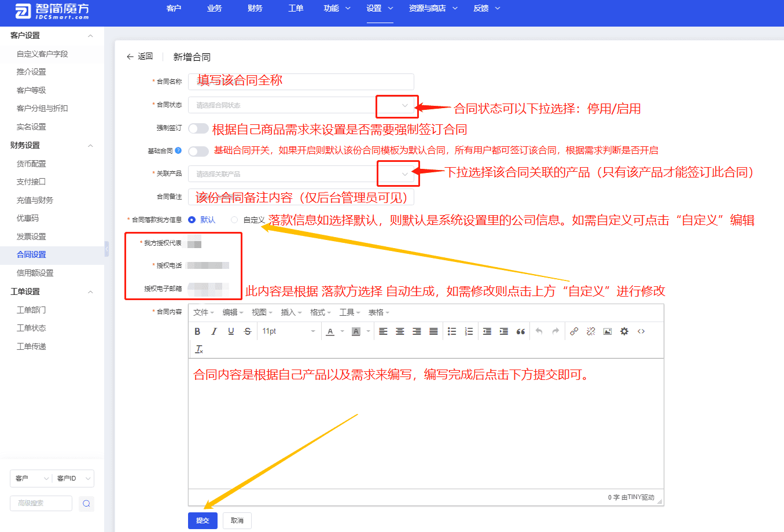
Task: Apply strikethrough formatting in editor
Action: (x=248, y=331)
